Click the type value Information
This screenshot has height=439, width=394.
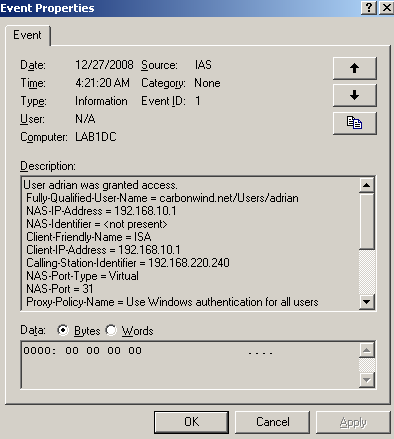(101, 101)
